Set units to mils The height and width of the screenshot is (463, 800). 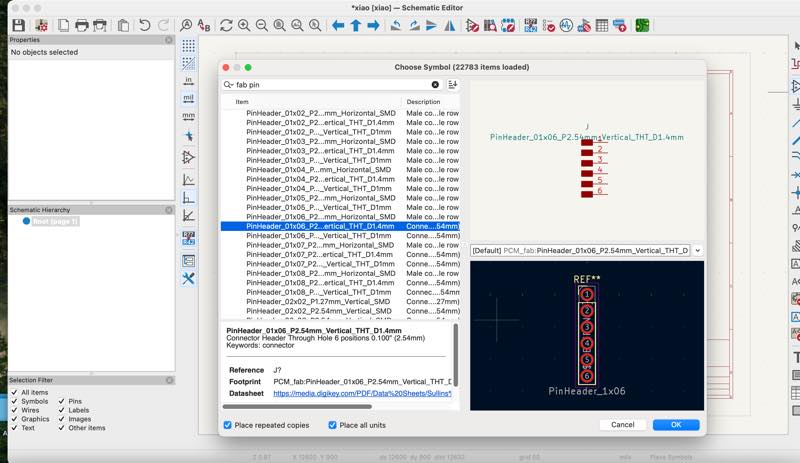click(188, 98)
